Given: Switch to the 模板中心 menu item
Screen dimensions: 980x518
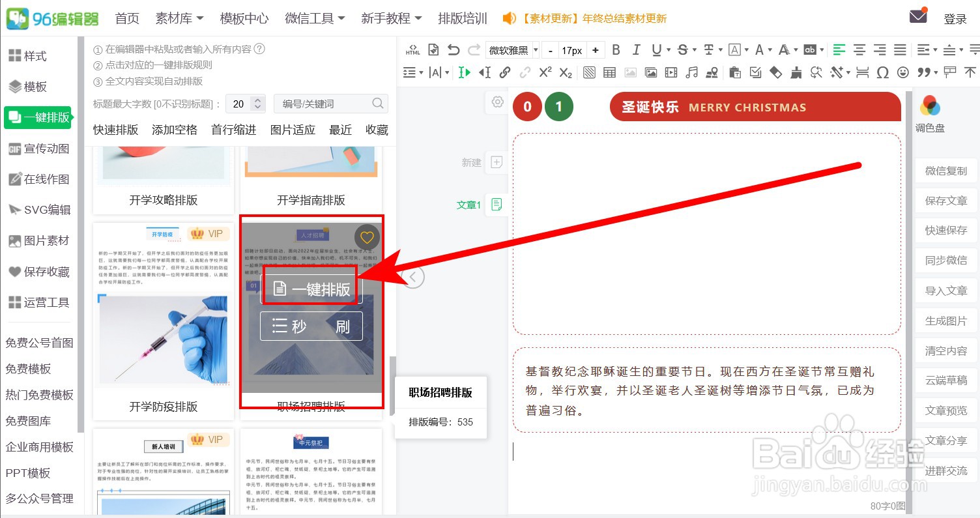Looking at the screenshot, I should pyautogui.click(x=244, y=18).
